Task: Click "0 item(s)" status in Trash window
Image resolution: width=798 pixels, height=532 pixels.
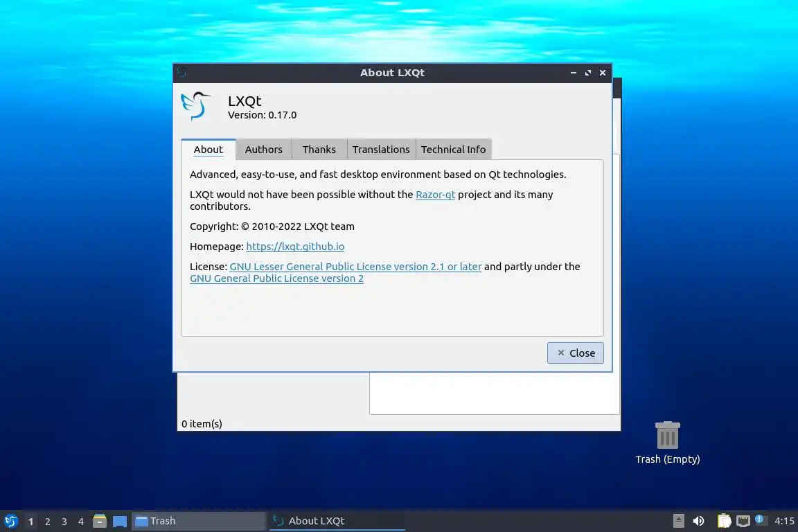Action: pos(202,423)
